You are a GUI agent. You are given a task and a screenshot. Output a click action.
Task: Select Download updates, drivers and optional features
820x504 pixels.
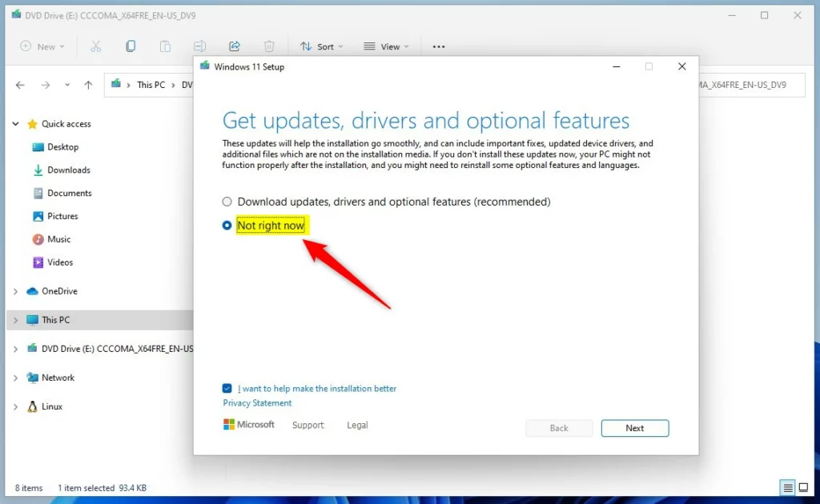coord(227,202)
